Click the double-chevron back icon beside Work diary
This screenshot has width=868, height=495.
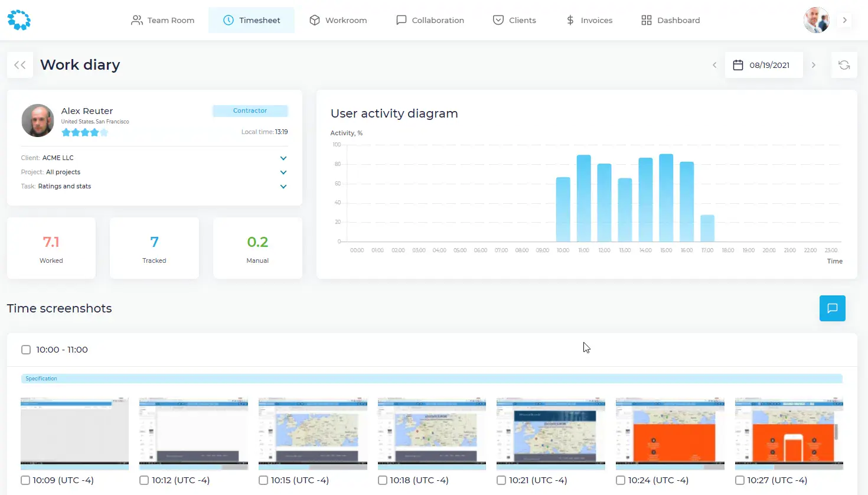(20, 65)
